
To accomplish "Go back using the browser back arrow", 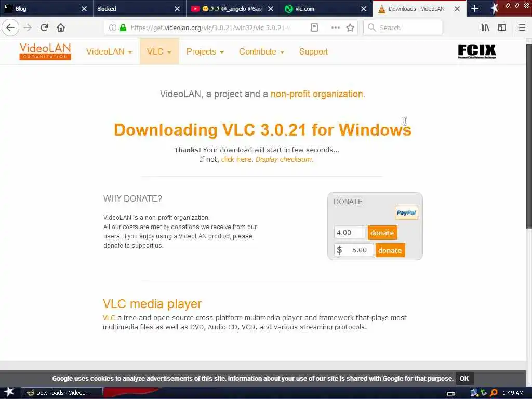I will (x=10, y=28).
